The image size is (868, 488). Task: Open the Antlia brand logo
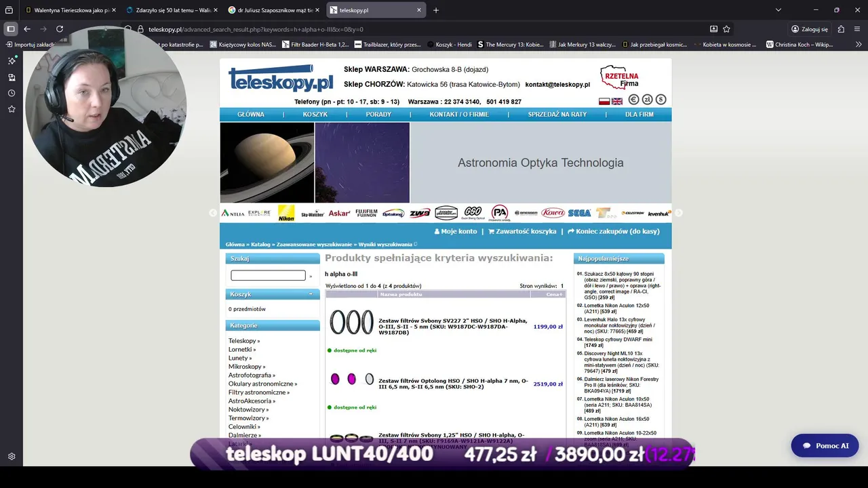tap(233, 213)
